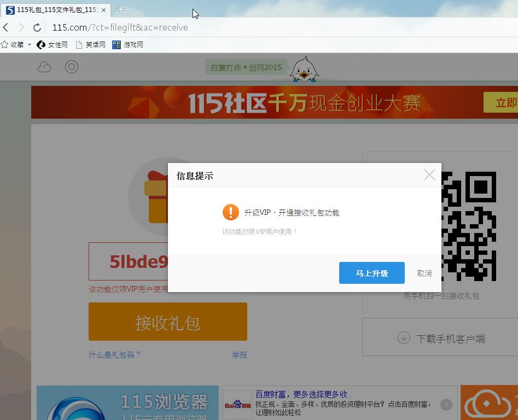Screen dimensions: 518x420
Task: Click the orange cloud ad icon
Action: pos(487,403)
